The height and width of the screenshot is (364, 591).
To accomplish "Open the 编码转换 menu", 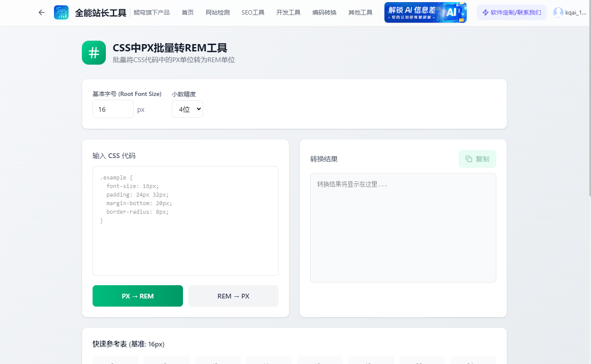I will tap(324, 12).
